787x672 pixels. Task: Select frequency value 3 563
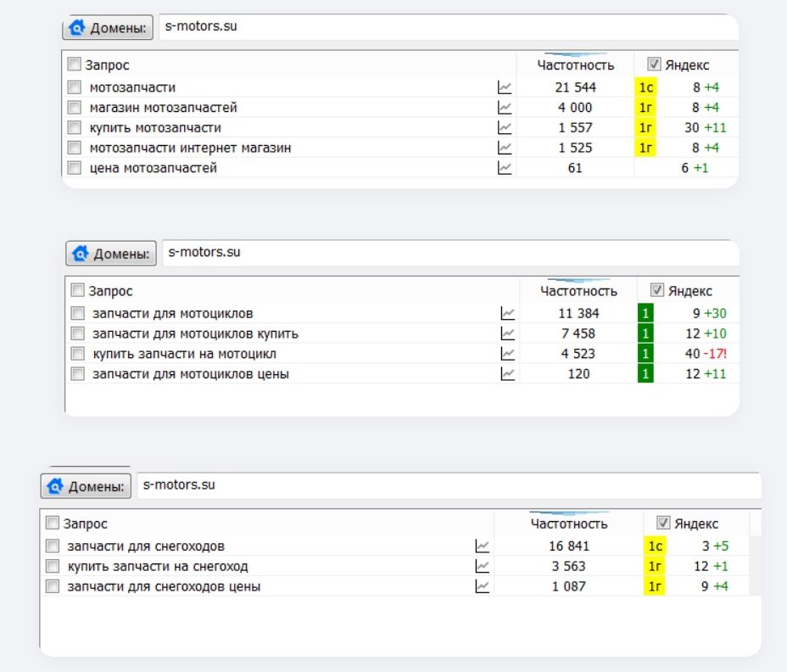tap(569, 566)
